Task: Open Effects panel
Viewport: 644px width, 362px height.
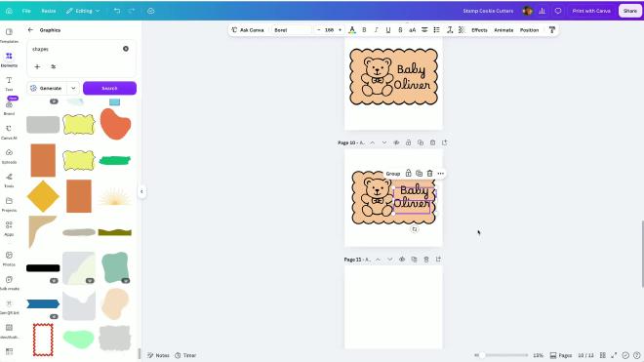Action: (479, 30)
